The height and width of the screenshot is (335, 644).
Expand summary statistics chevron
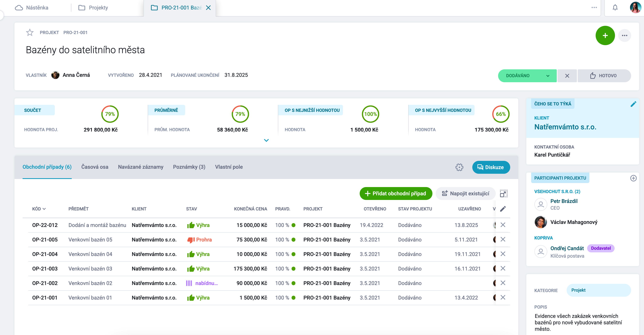(266, 140)
